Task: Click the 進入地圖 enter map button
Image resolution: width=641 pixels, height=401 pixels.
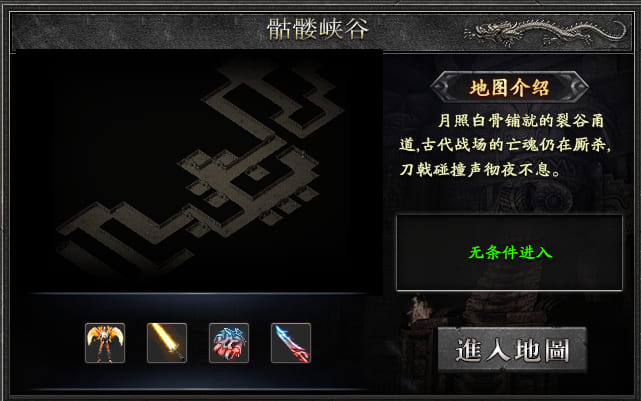Action: (x=512, y=349)
